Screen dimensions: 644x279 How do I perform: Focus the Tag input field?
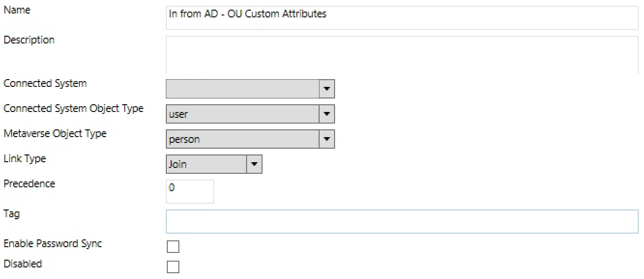(401, 222)
